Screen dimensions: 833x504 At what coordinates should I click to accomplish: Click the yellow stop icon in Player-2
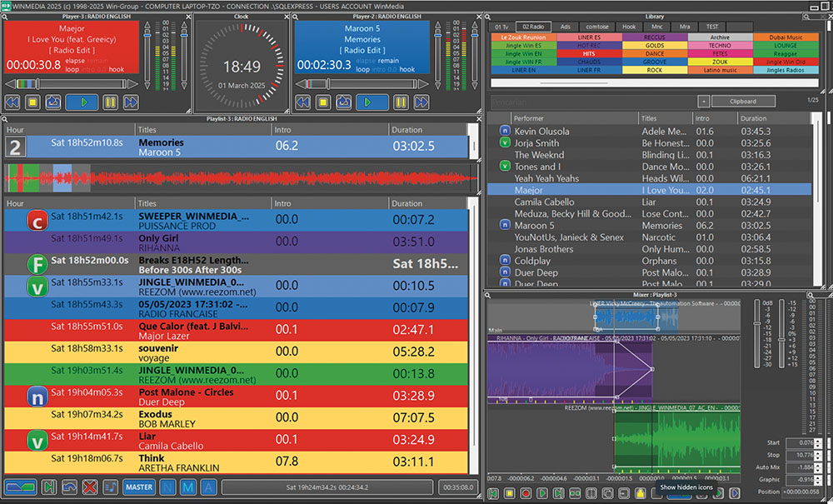click(x=325, y=102)
